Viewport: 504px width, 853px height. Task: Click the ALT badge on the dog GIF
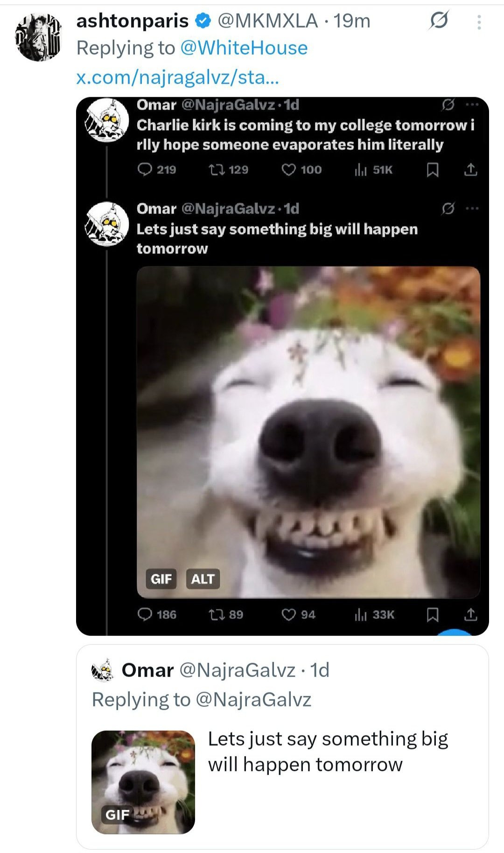click(203, 579)
